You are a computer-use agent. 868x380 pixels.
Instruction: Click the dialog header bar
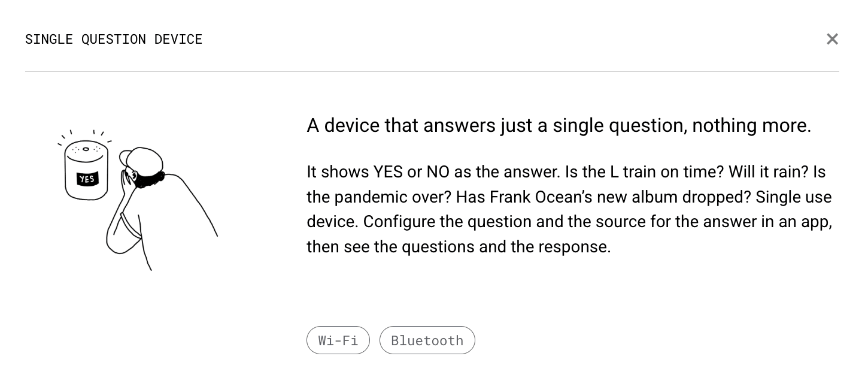[434, 39]
